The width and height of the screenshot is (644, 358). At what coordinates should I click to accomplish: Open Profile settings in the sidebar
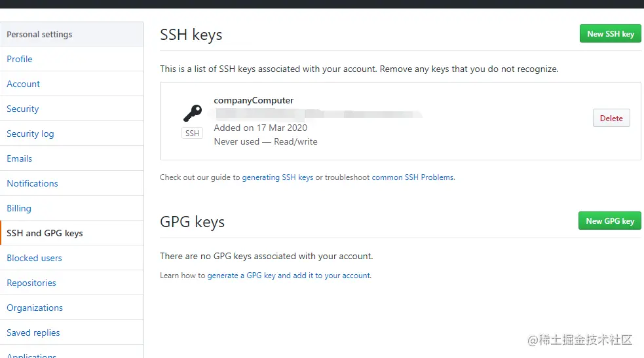(20, 59)
